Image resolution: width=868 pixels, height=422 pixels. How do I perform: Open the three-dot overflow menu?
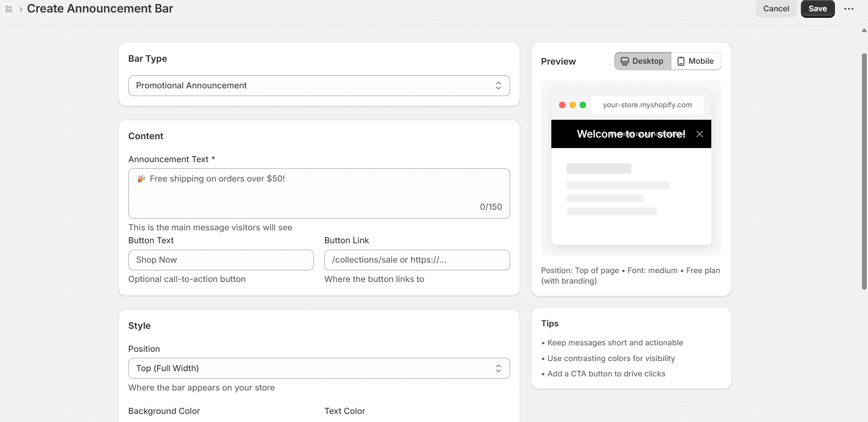(x=849, y=8)
